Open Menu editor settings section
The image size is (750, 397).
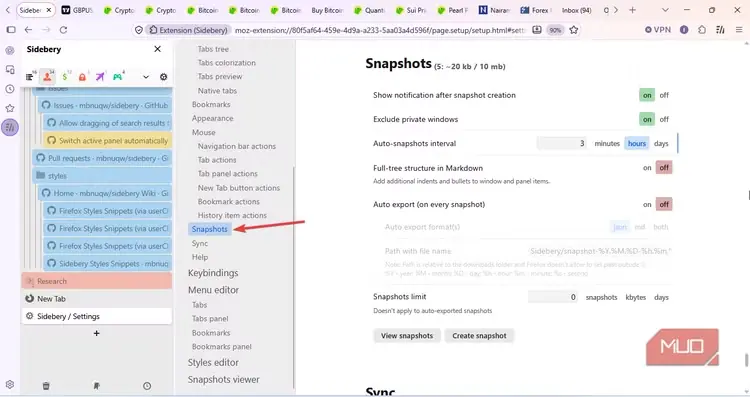click(213, 290)
